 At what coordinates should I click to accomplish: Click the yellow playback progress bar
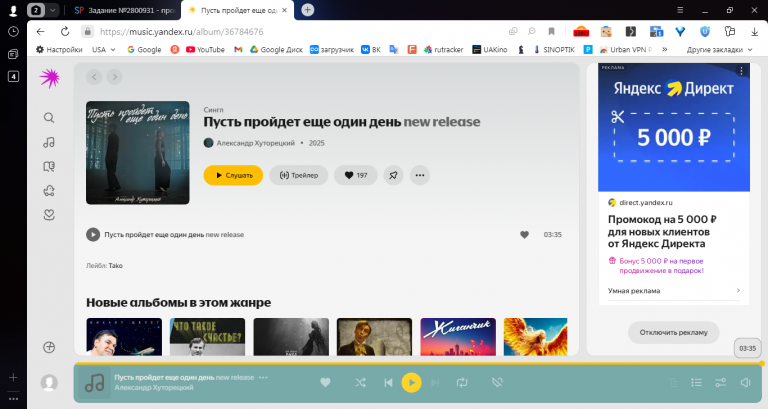pos(418,363)
